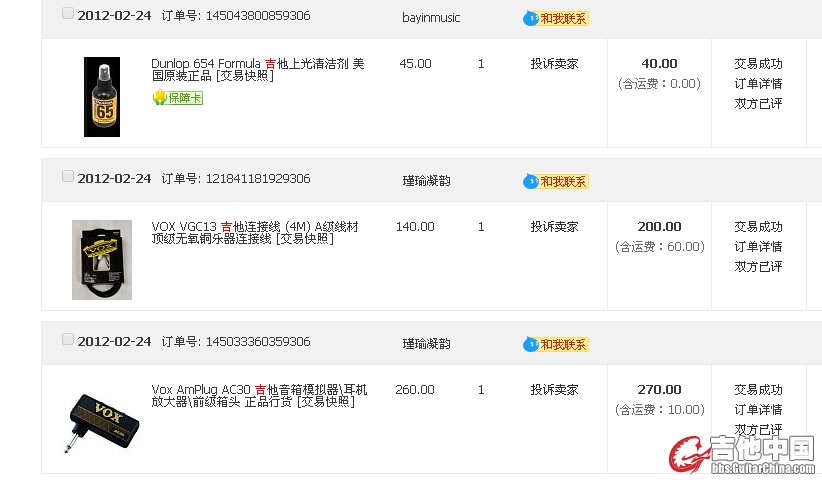Select the checkbox for order 145033360359306
The image size is (822, 484).
[68, 339]
